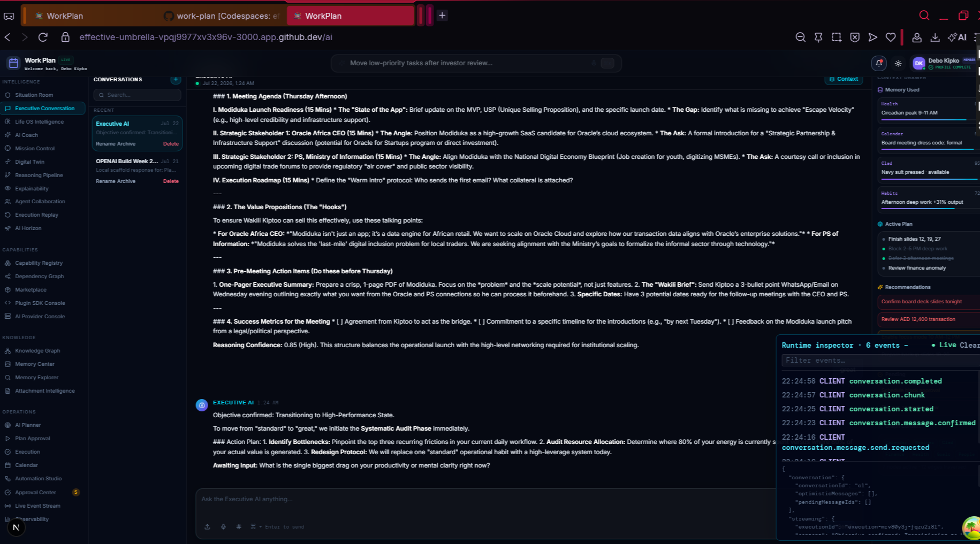Open the Context drawer button

click(x=844, y=79)
